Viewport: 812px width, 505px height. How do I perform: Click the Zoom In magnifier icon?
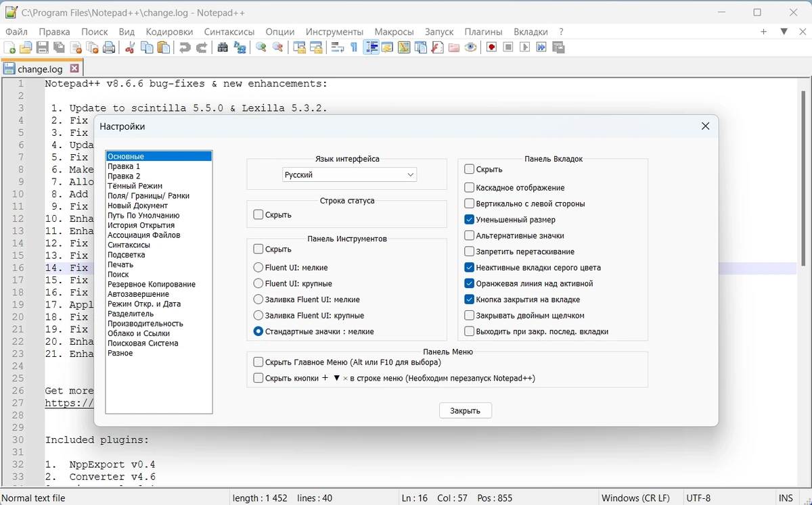261,47
